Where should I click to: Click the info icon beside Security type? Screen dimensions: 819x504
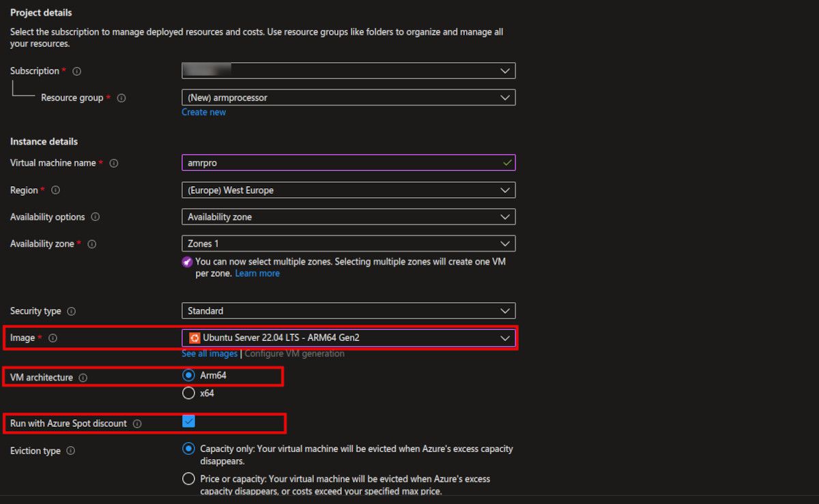[x=72, y=311]
